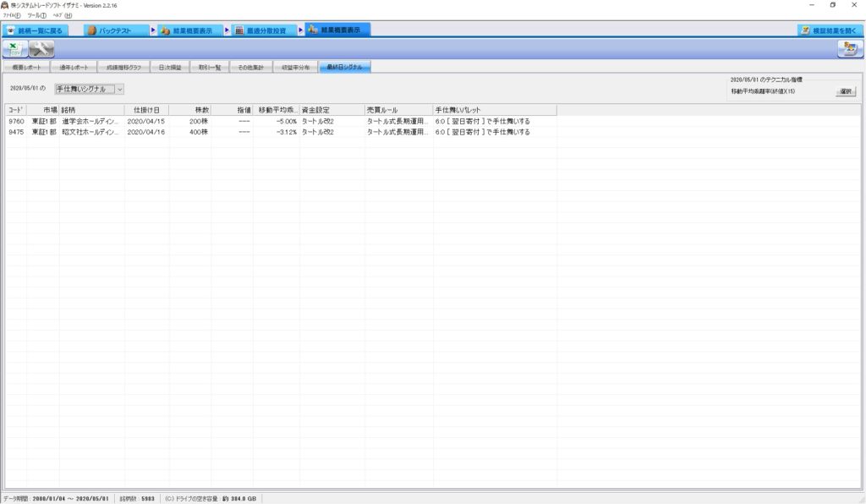
Task: Go back via 銘柄一覧に戻る button
Action: point(35,30)
